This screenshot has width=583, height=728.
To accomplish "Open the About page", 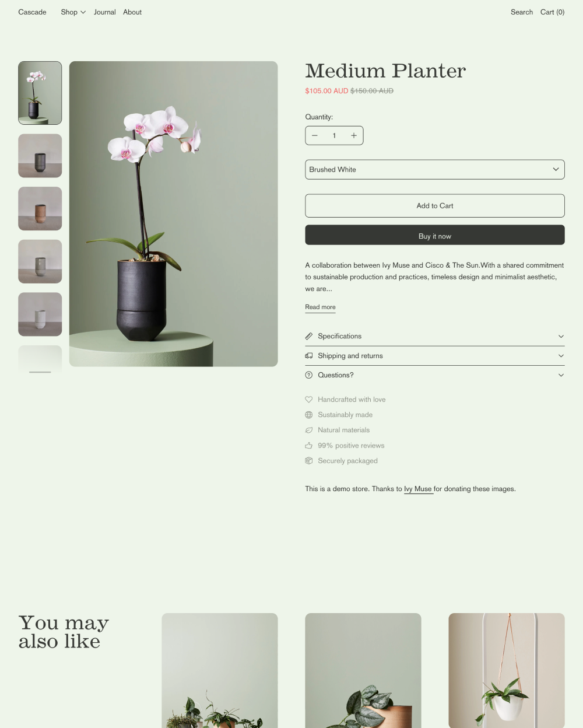I will pyautogui.click(x=132, y=12).
